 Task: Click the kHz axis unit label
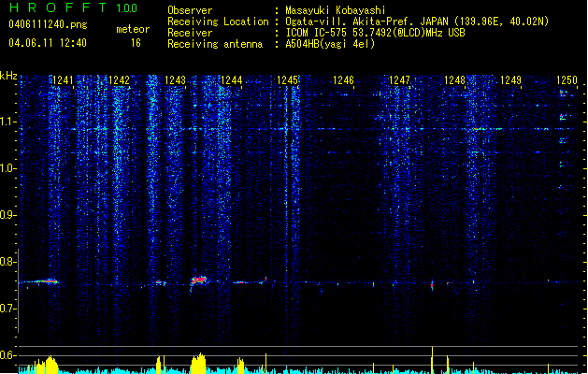(8, 76)
